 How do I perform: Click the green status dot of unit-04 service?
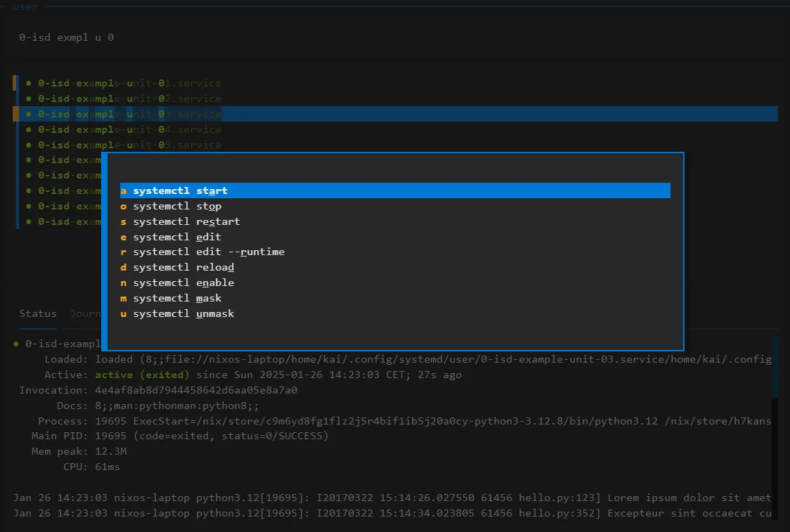[x=29, y=129]
